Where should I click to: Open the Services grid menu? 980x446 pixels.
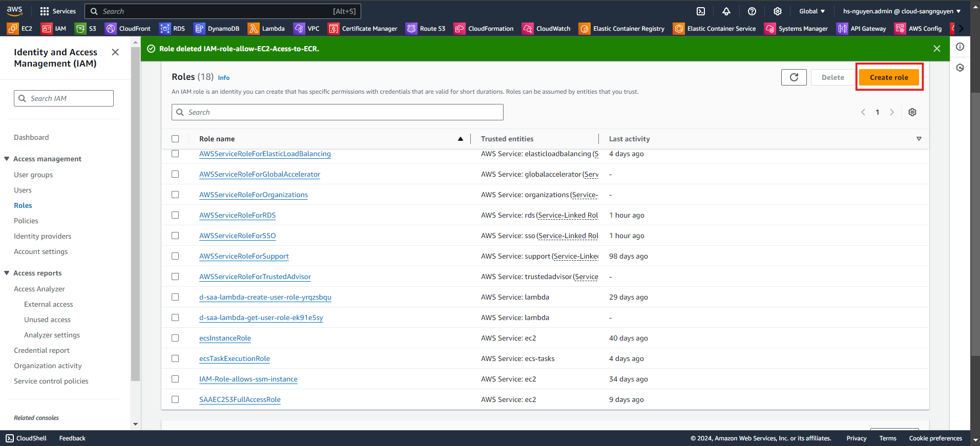click(58, 11)
